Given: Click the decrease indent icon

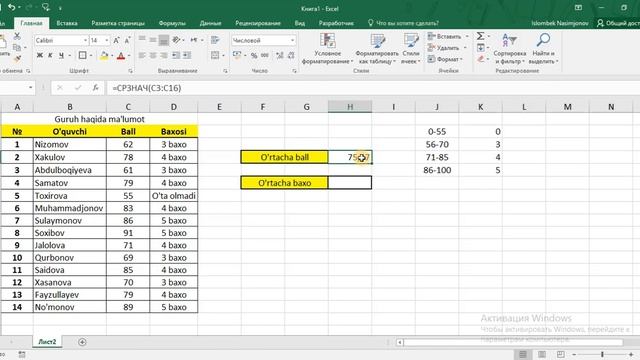Looking at the screenshot, I should (x=176, y=55).
